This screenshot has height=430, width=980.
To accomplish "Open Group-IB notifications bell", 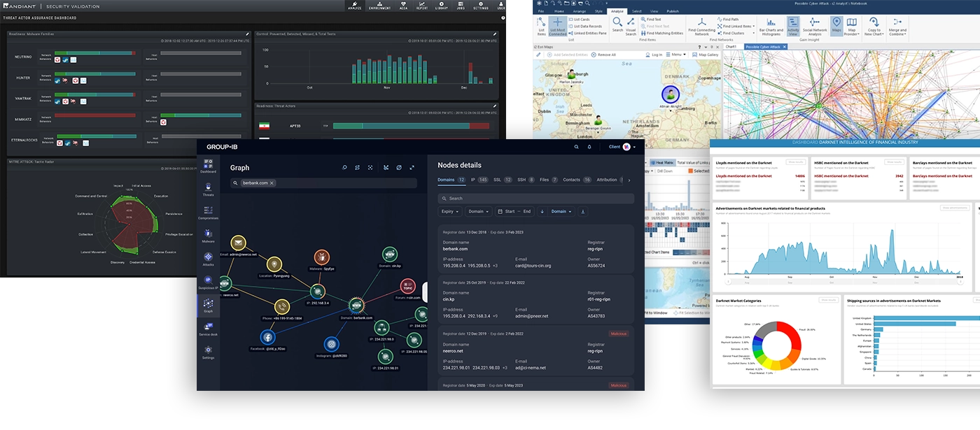I will (589, 147).
